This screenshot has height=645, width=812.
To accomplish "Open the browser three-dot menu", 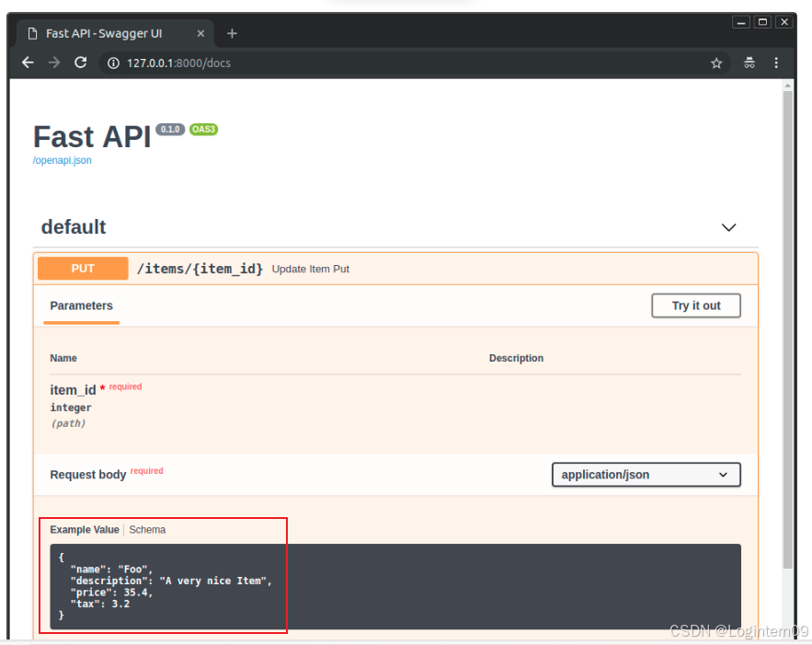I will point(776,63).
